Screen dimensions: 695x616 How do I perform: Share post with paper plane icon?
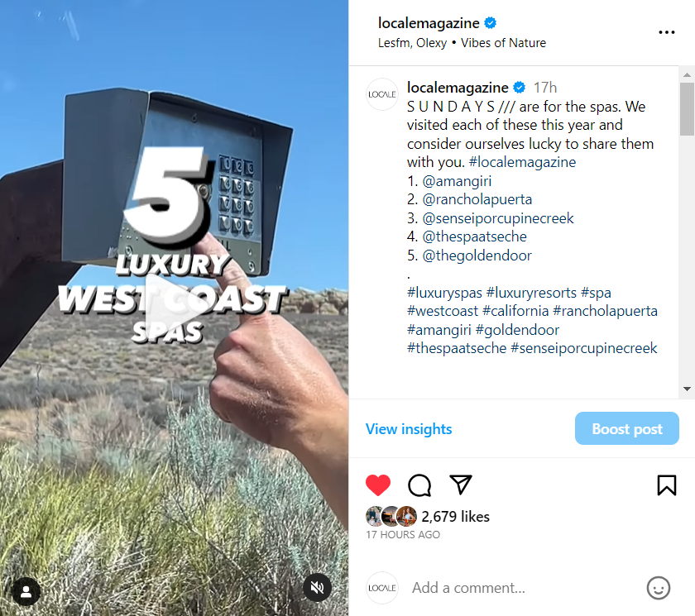coord(461,485)
